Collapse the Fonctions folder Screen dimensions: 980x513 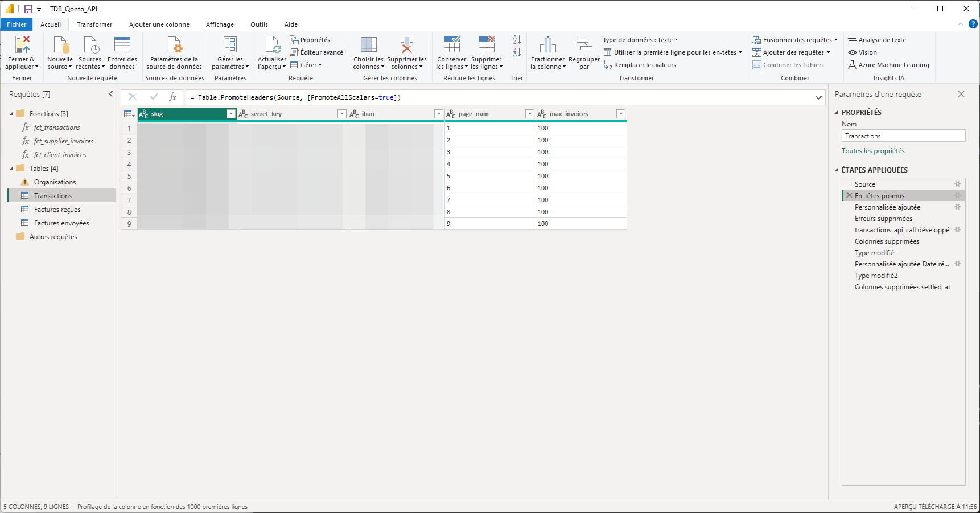[x=11, y=114]
